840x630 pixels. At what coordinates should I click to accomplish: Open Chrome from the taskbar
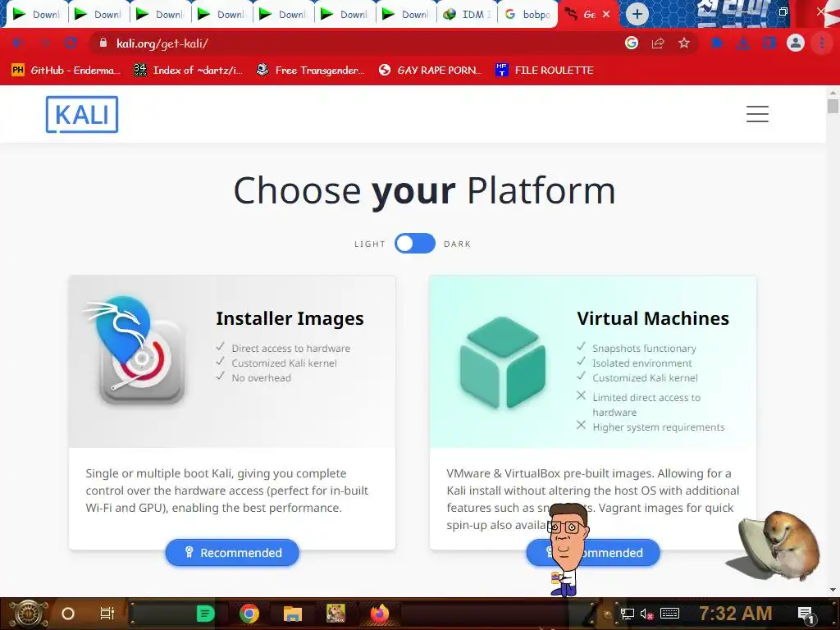(x=249, y=614)
